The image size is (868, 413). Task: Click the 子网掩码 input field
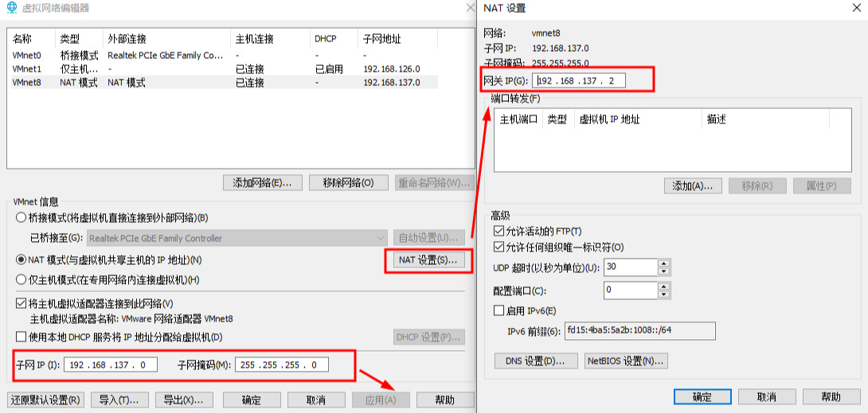click(281, 365)
